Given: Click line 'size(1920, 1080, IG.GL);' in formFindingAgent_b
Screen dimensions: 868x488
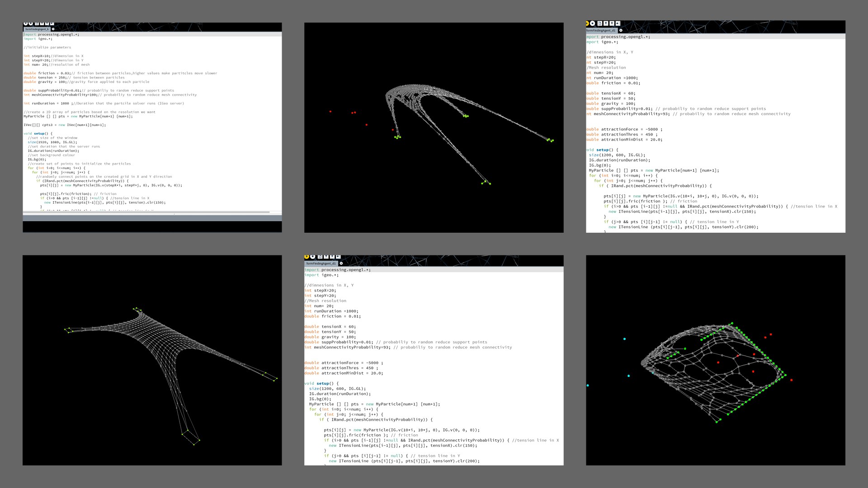Looking at the screenshot, I should pos(52,142).
